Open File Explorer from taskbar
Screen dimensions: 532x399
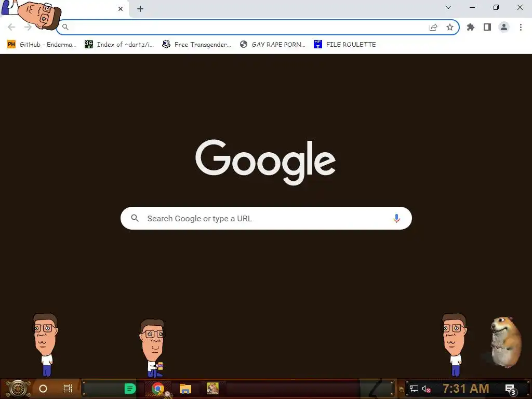[x=185, y=389]
